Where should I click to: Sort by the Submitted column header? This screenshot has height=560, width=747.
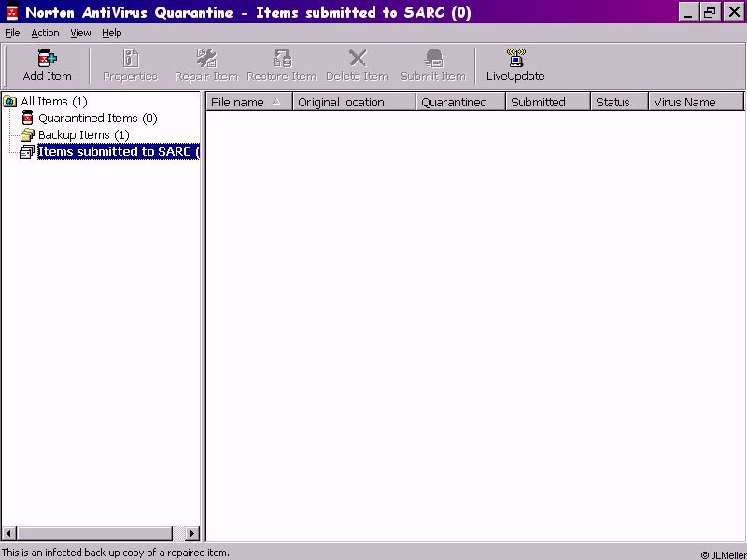click(x=548, y=102)
